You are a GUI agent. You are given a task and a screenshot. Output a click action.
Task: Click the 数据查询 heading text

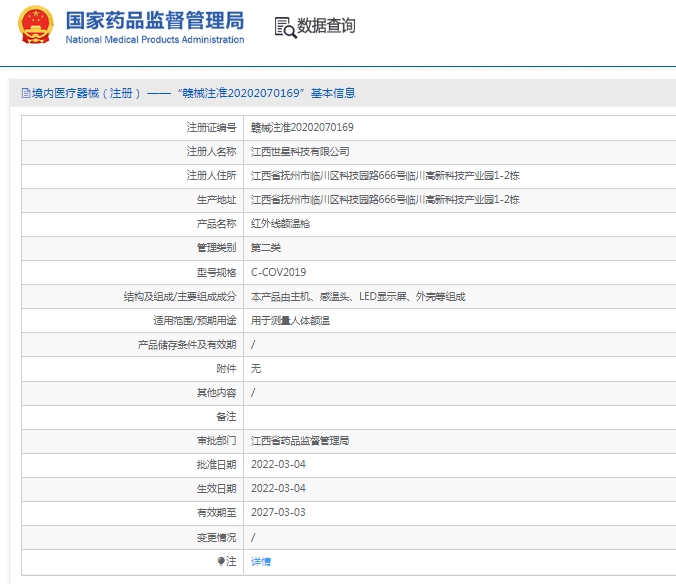click(x=326, y=26)
